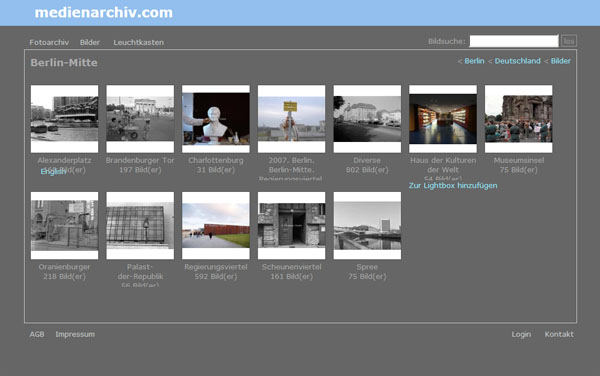Click Zur Lightbox hinzufügen link
The width and height of the screenshot is (600, 376).
(x=453, y=186)
